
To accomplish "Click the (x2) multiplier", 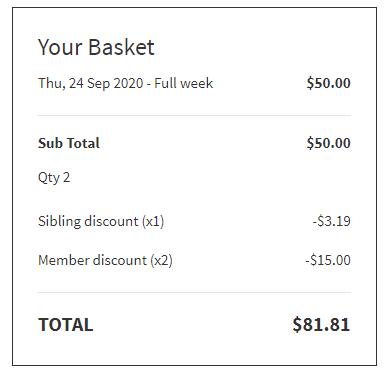I will pos(161,260).
